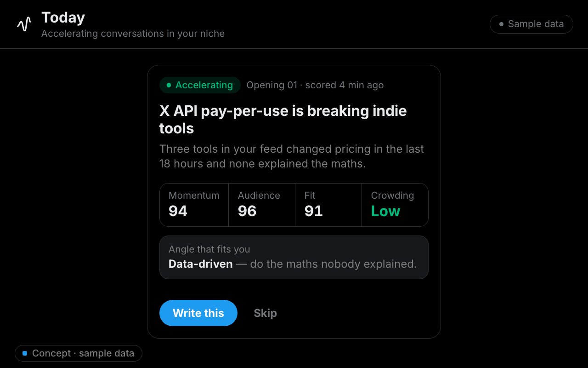Open the Sample data pill
Screen dimensions: 588x368
pyautogui.click(x=531, y=24)
